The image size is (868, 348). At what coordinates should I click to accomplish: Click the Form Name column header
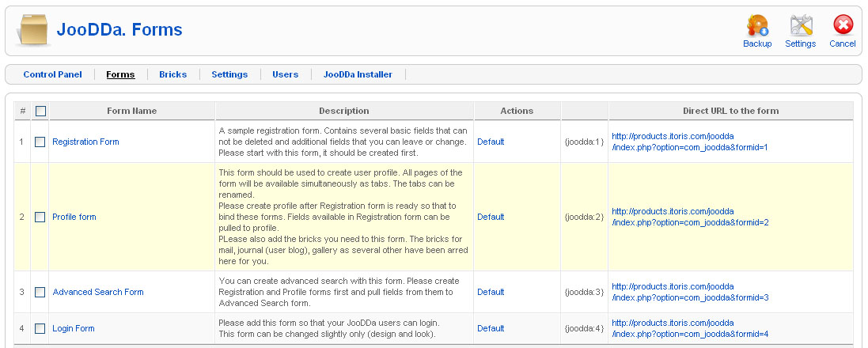click(132, 111)
